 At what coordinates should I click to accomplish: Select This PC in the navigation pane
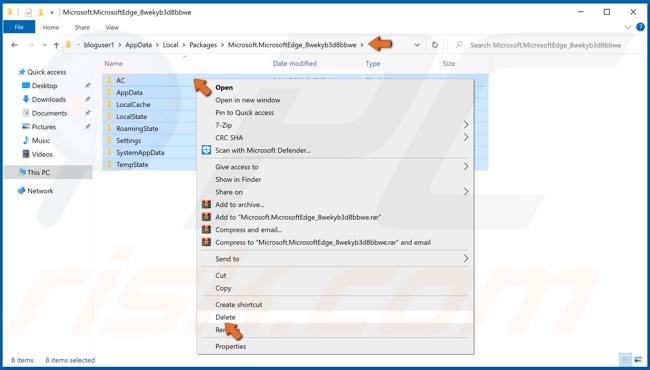[38, 172]
